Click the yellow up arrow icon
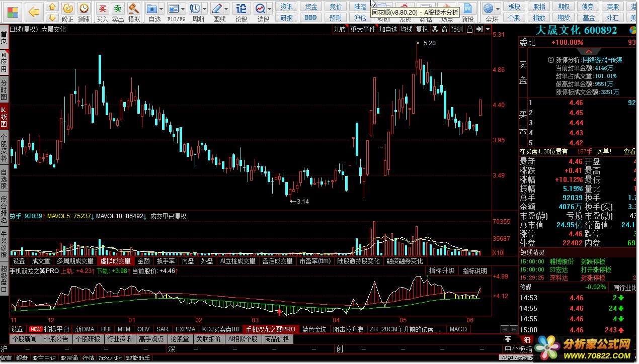Image resolution: width=639 pixels, height=364 pixels. click(51, 7)
